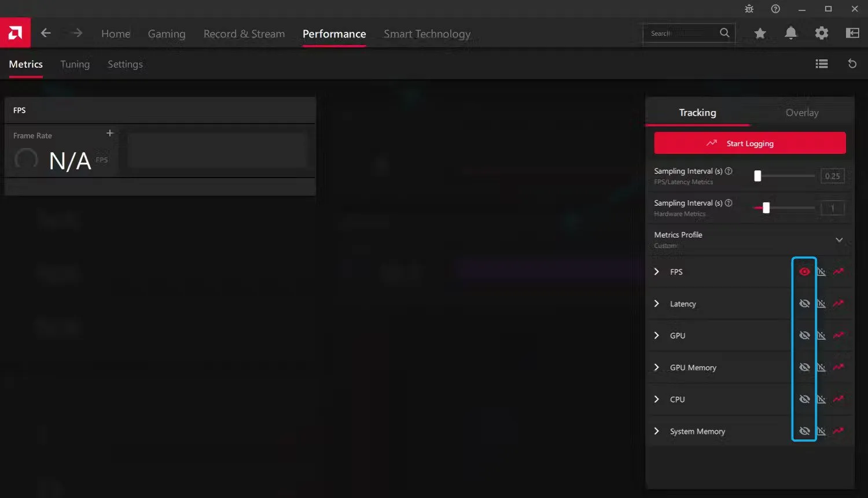Toggle the sidebar panel layout icon

[x=852, y=34]
